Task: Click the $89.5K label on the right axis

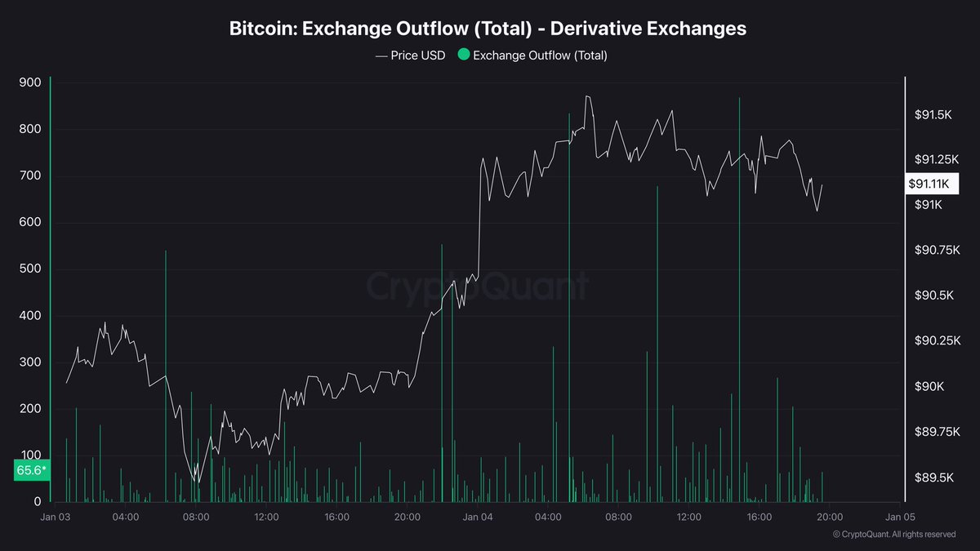Action: pos(933,477)
